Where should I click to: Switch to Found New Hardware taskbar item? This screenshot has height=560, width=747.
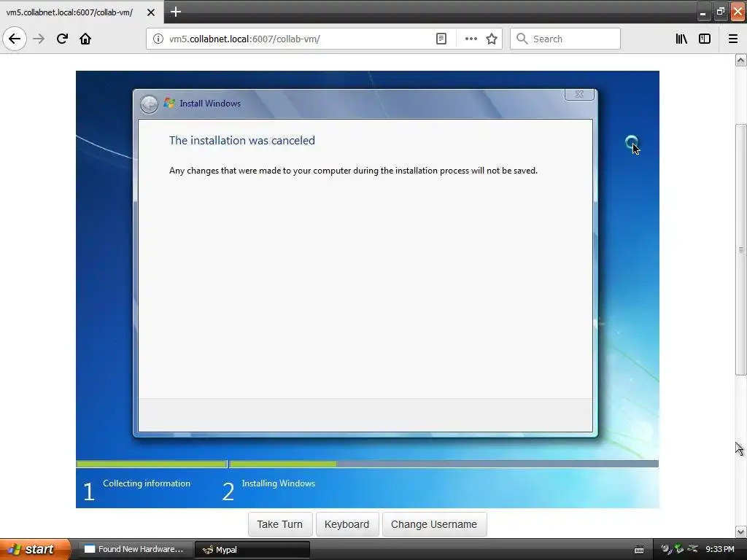(x=134, y=549)
